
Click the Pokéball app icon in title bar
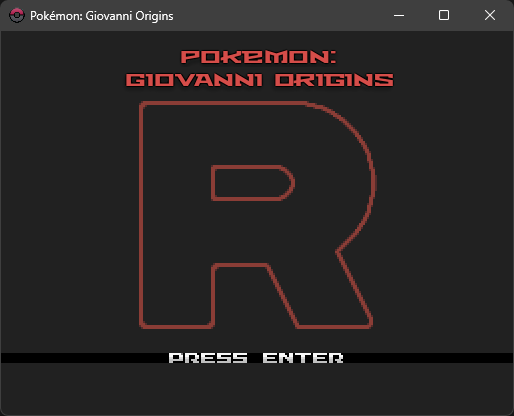[x=16, y=15]
